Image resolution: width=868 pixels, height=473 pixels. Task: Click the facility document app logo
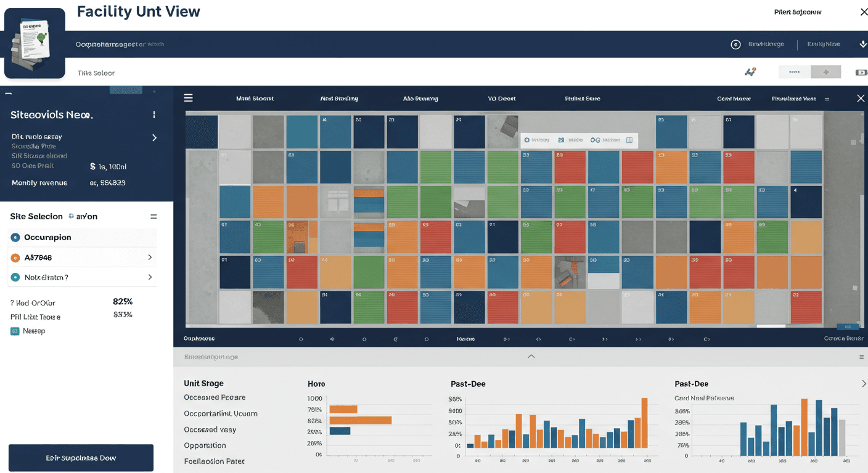(35, 43)
